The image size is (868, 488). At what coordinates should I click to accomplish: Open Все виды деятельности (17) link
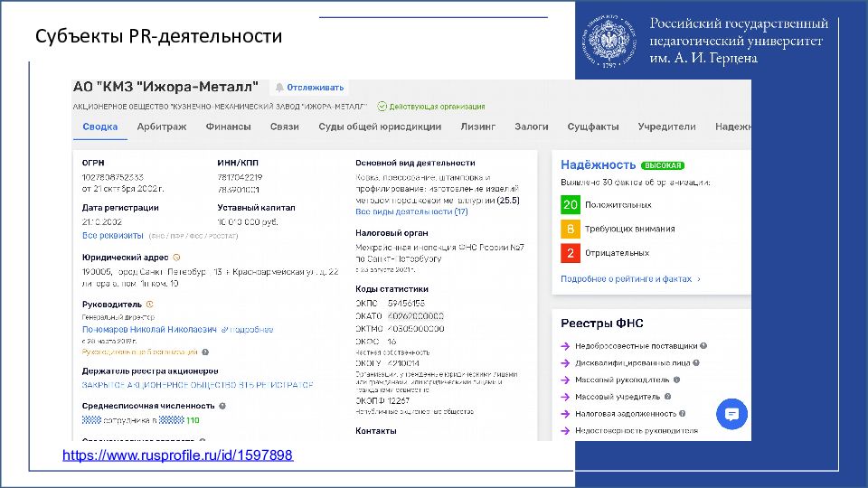[411, 211]
